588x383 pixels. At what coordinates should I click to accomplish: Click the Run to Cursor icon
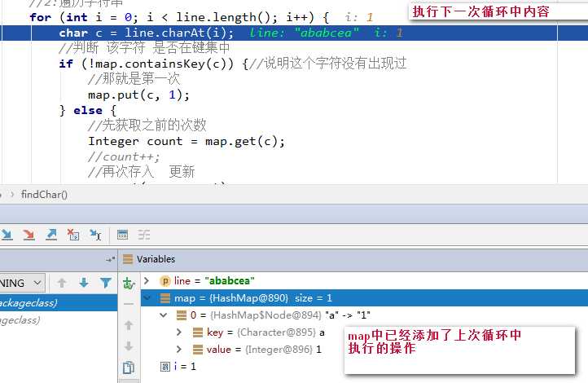[95, 235]
